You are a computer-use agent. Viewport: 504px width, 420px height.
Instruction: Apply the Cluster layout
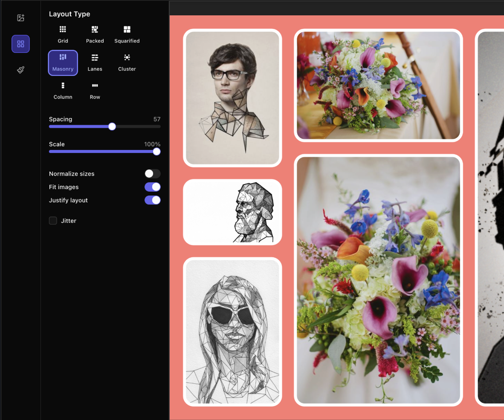(127, 63)
